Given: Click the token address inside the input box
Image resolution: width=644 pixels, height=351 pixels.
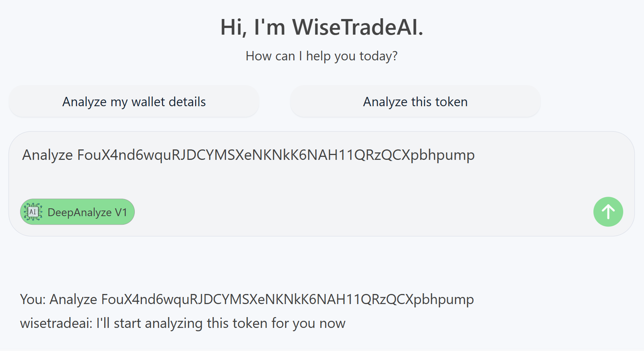Looking at the screenshot, I should [x=275, y=155].
